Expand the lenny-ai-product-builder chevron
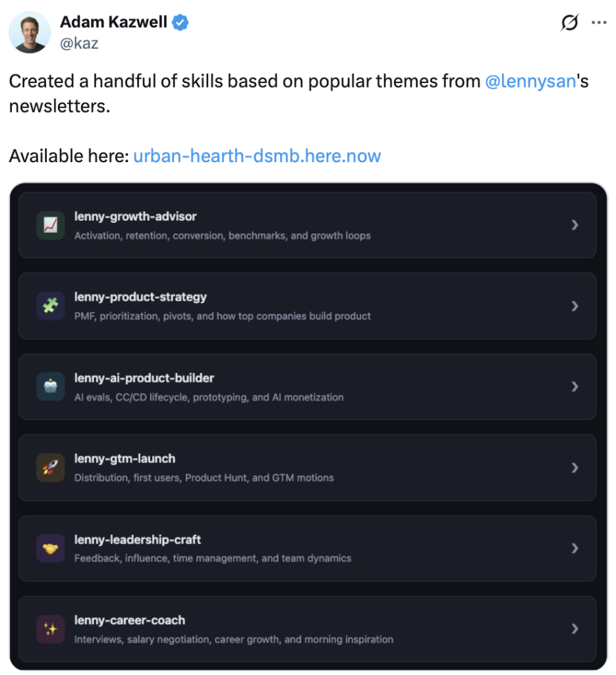The height and width of the screenshot is (675, 616). 574,387
